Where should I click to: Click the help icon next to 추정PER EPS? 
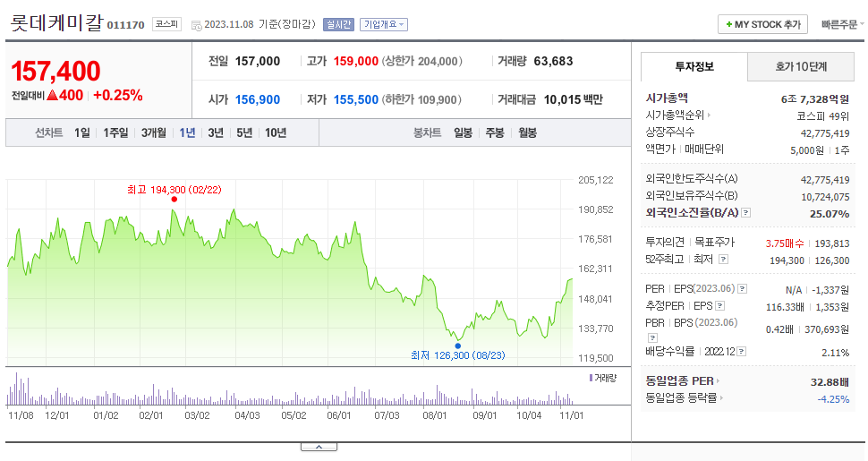tap(719, 306)
